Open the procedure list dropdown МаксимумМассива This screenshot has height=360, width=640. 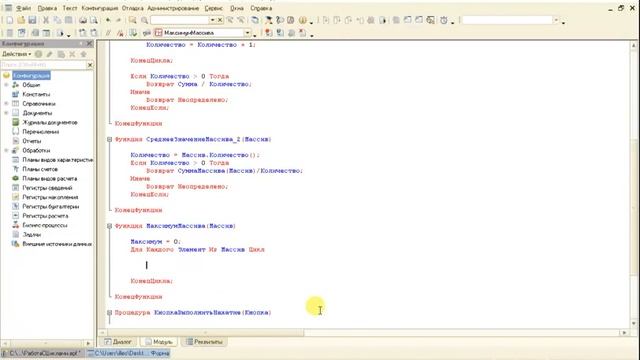248,33
